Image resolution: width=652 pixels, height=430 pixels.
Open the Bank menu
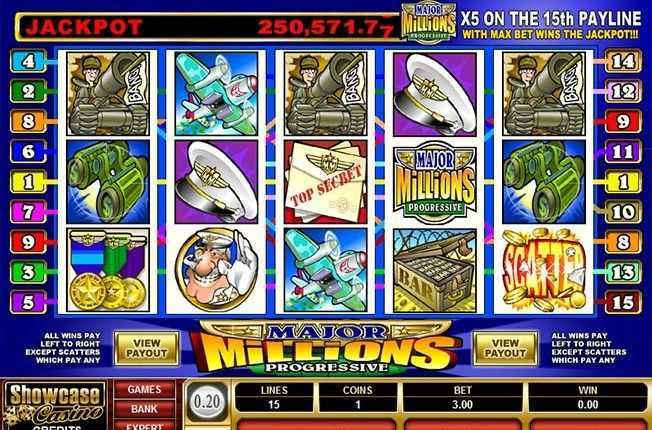coord(144,409)
